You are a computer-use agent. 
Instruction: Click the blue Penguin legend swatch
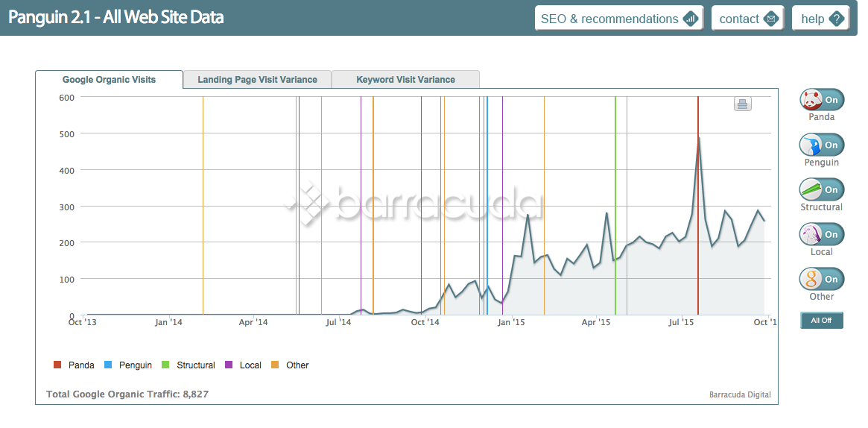108,365
